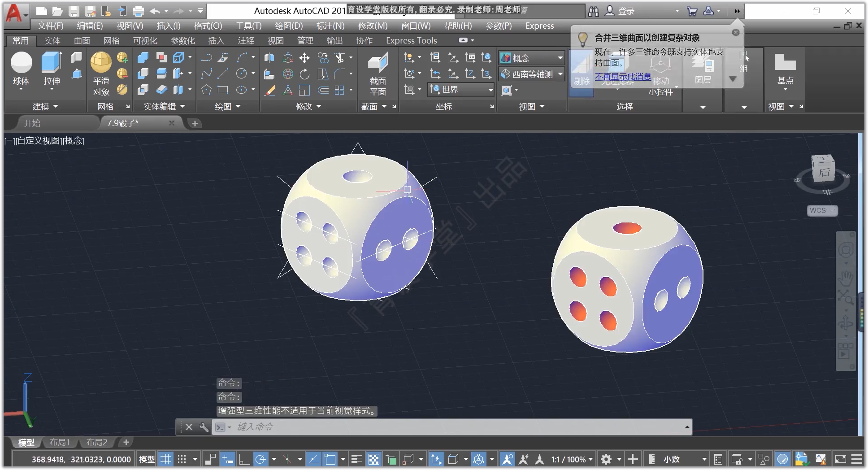Screen dimensions: 868x470
Task: Open the 小数 units dropdown in status bar
Action: point(685,459)
